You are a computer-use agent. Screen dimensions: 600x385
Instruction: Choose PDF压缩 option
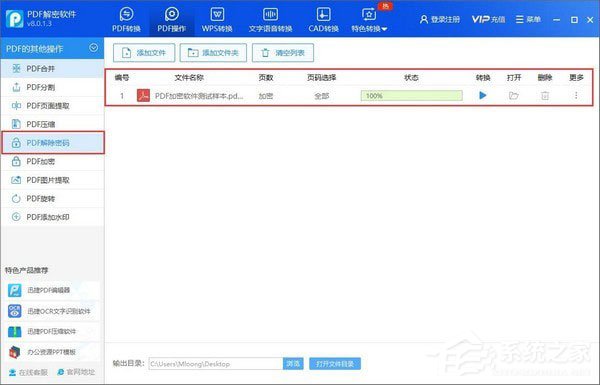point(52,124)
